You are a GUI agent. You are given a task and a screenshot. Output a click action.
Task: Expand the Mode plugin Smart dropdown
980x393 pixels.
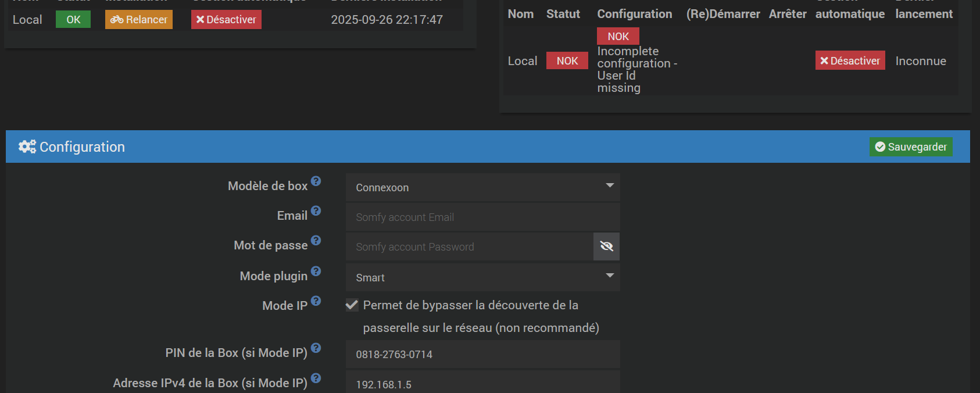[482, 277]
